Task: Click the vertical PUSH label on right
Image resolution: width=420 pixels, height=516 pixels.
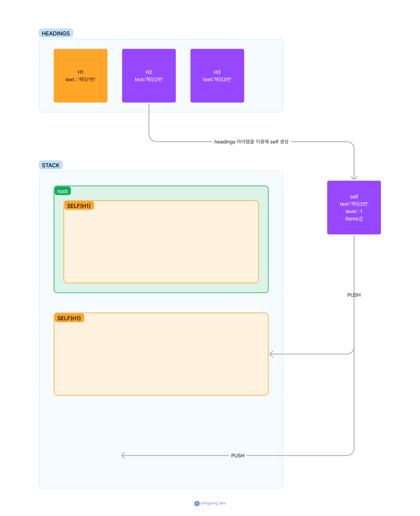Action: [x=354, y=295]
